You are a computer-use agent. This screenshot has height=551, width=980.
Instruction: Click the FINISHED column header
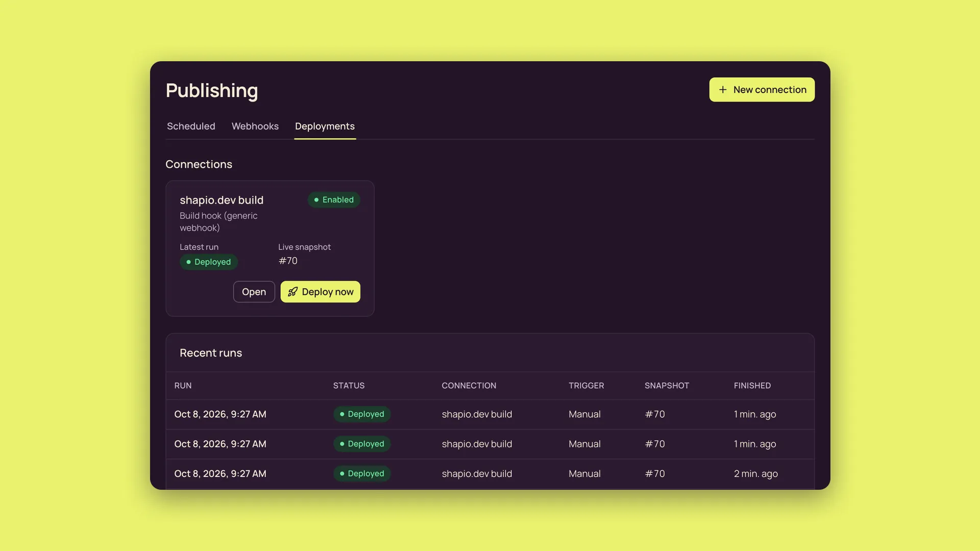pyautogui.click(x=752, y=386)
